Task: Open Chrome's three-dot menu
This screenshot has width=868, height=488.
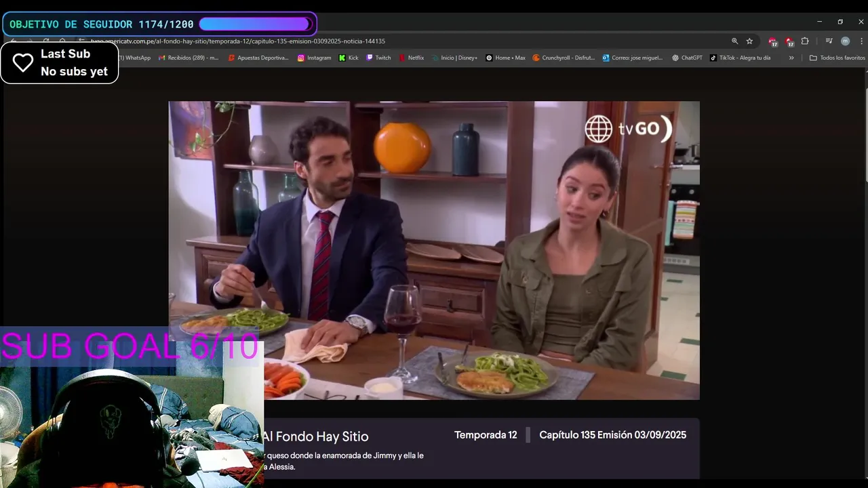Action: [x=861, y=41]
